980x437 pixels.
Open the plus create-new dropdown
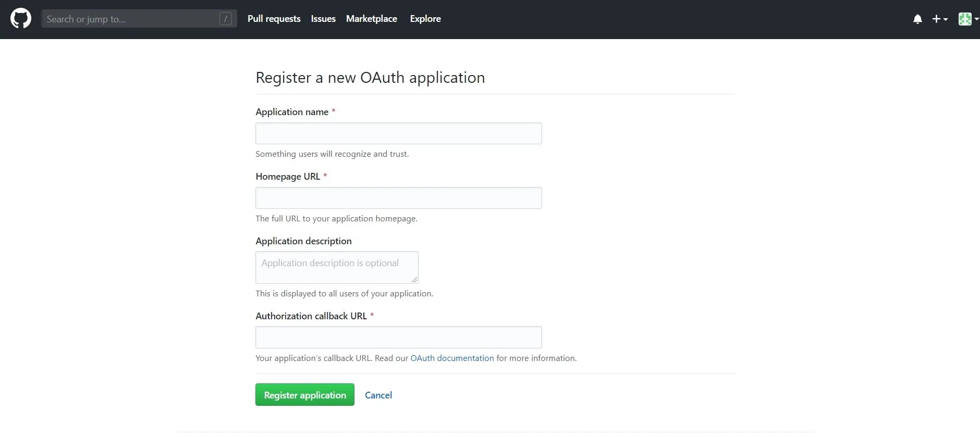click(939, 19)
